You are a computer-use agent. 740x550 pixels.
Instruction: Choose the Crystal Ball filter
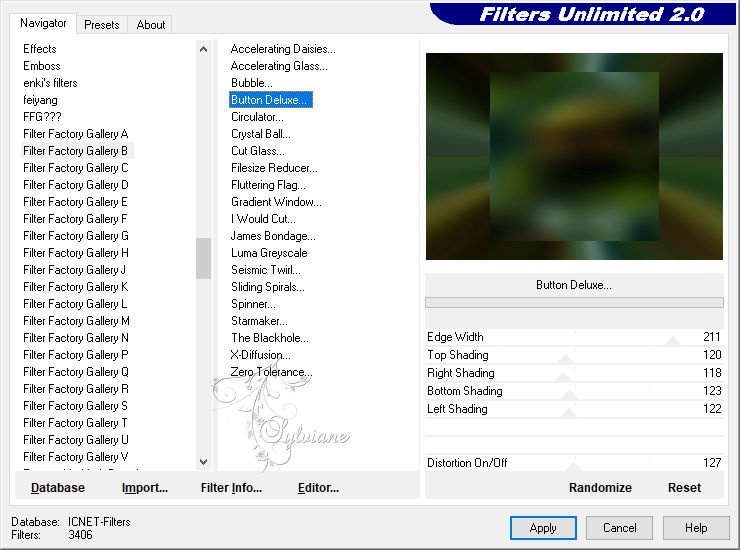point(261,134)
